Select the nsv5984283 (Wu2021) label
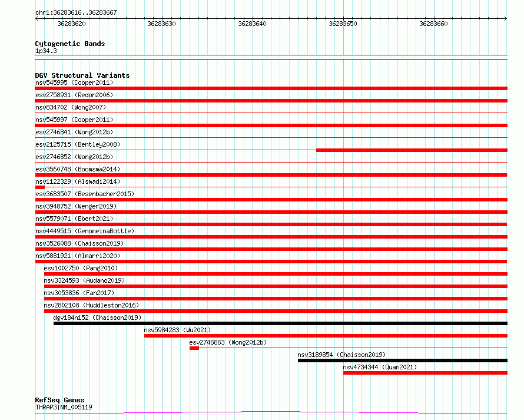 [177, 330]
